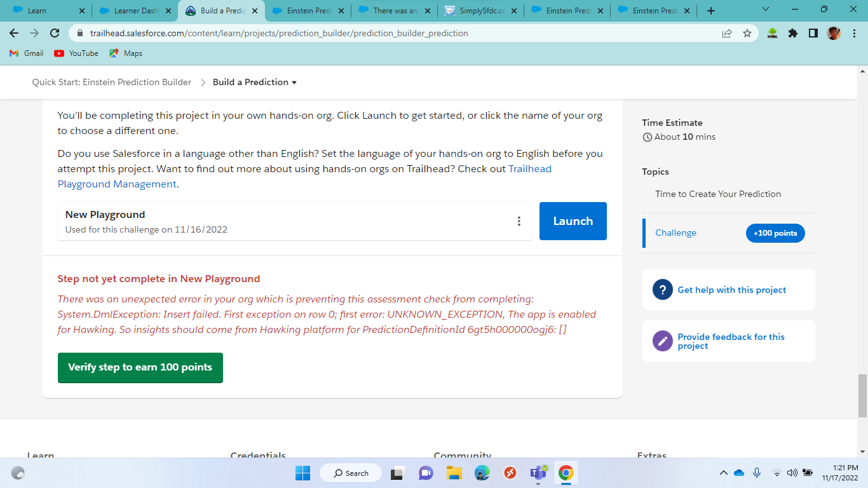Viewport: 868px width, 488px height.
Task: Open Microsoft Edge from the taskbar
Action: (482, 473)
